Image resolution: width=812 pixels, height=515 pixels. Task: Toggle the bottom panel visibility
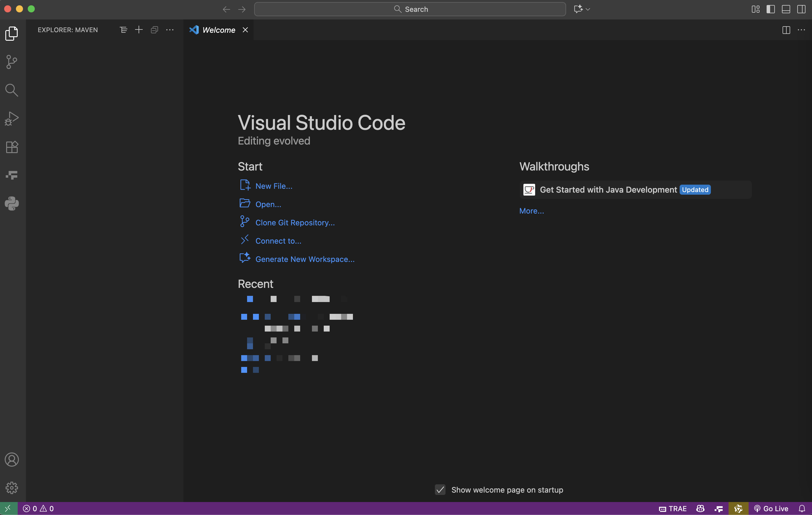(786, 9)
